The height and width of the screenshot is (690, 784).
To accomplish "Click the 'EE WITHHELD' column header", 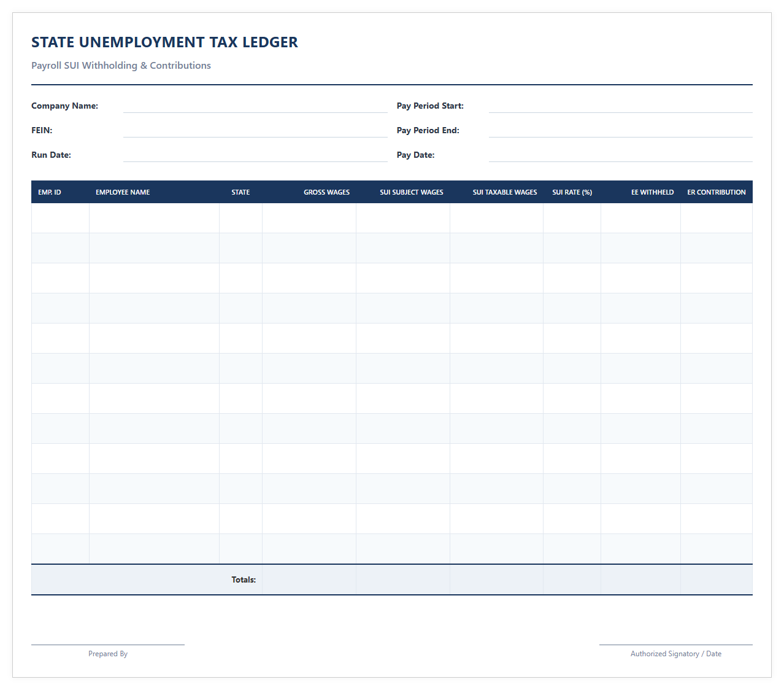I will tap(640, 192).
